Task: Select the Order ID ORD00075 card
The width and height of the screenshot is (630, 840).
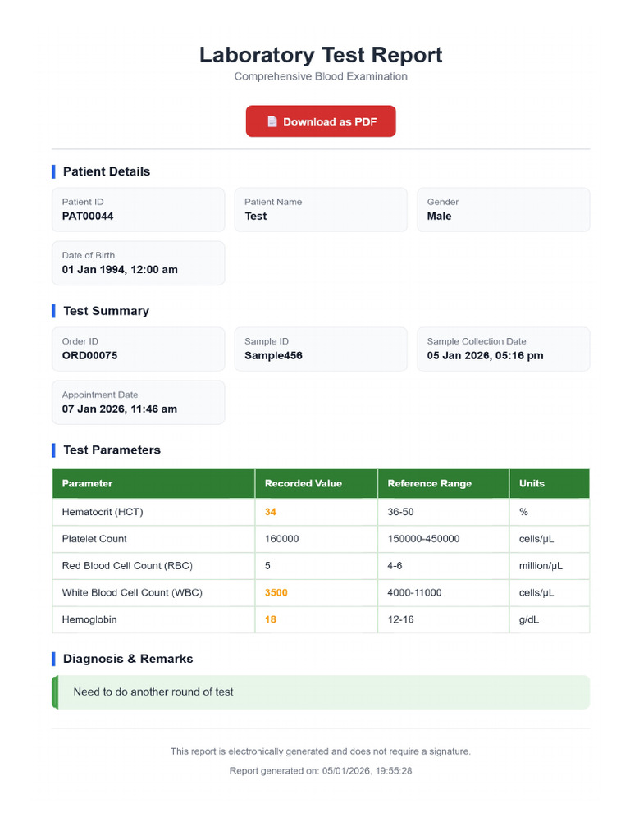Action: coord(138,349)
